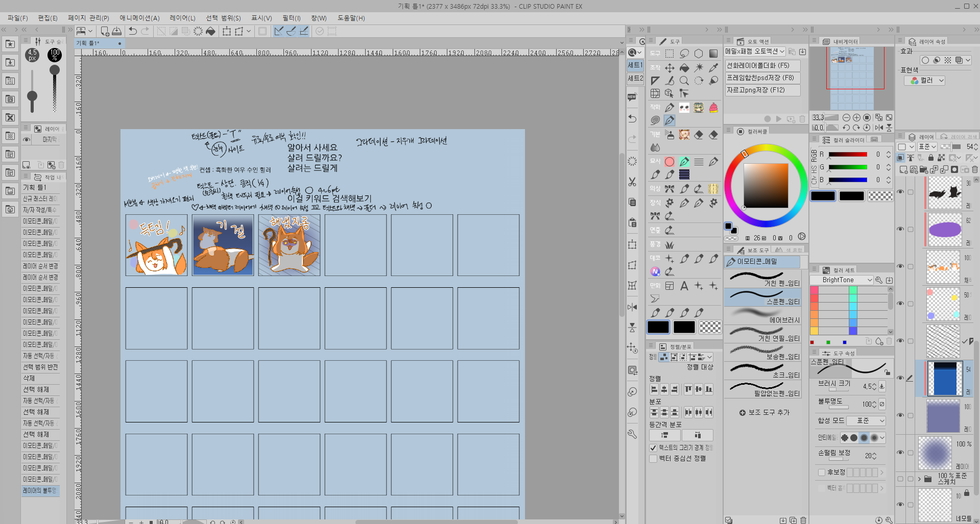Click new raster layer icon in layer panel
This screenshot has width=980, height=524.
pyautogui.click(x=903, y=169)
